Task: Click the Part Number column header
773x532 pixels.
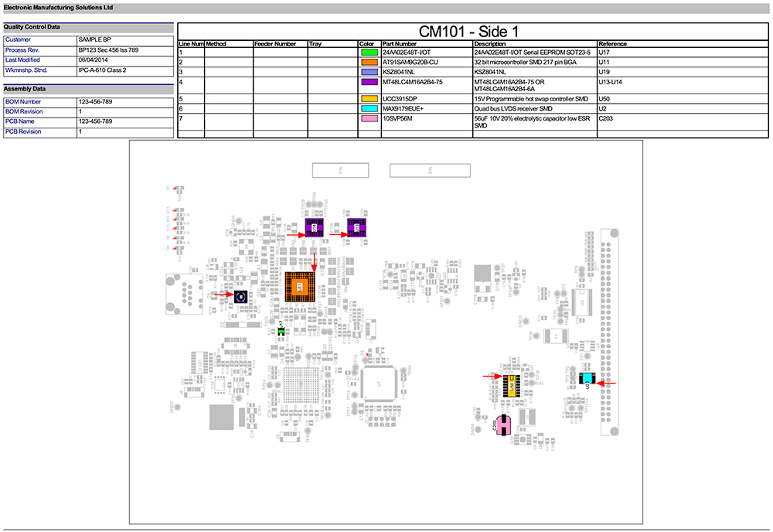Action: point(399,44)
